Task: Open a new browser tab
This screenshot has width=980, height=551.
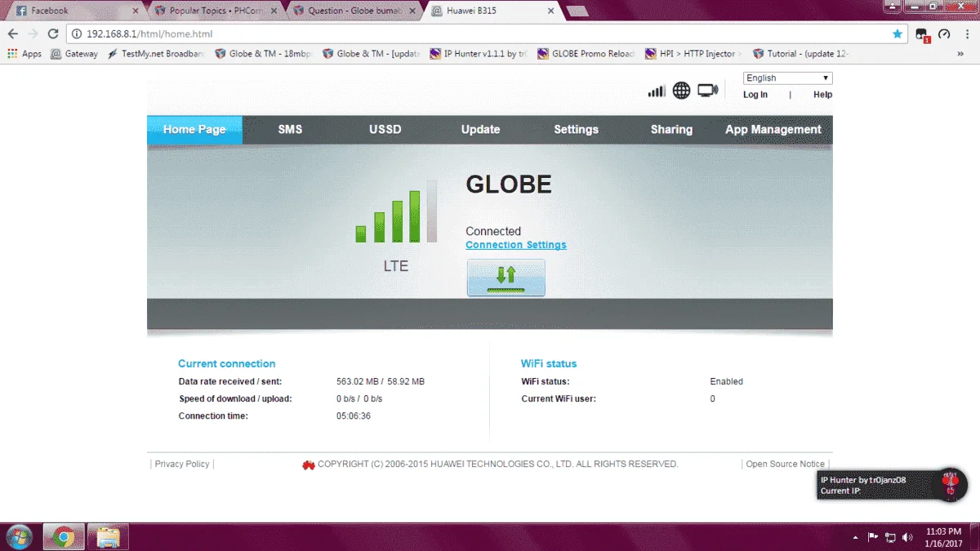Action: [x=577, y=11]
